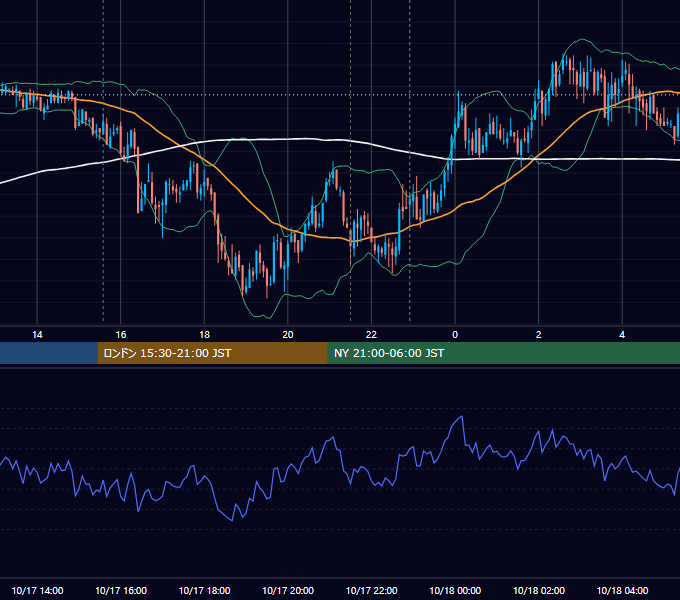Click the 10/17 22:00 date label
This screenshot has height=600, width=680.
[x=371, y=590]
